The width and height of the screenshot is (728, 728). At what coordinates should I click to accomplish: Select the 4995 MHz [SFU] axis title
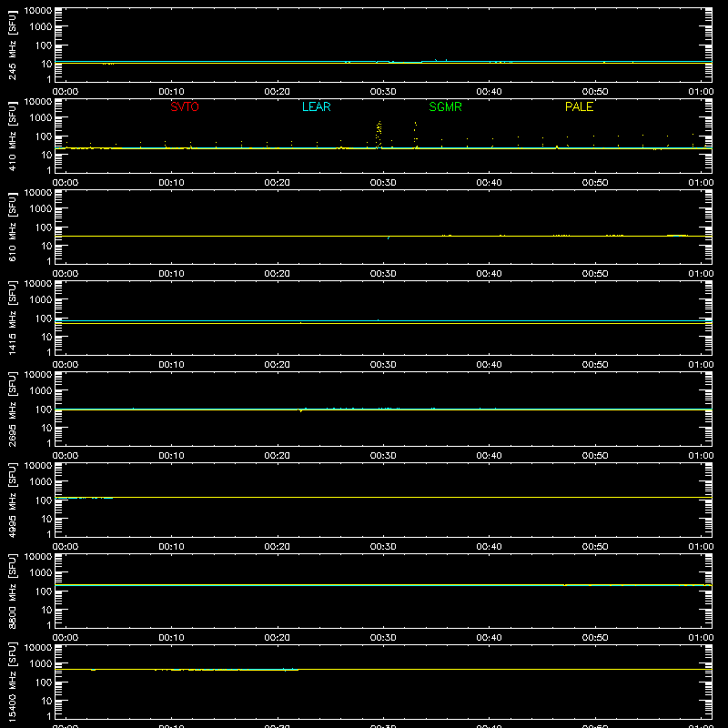point(12,500)
